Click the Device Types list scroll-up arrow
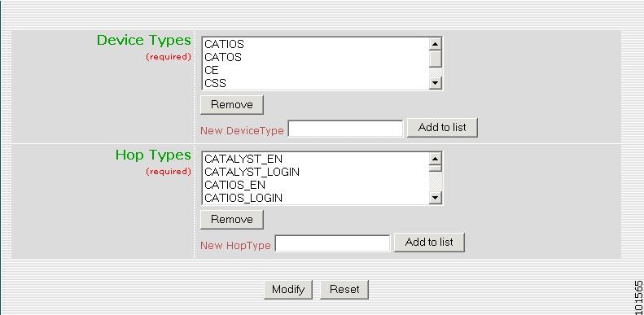 point(435,43)
